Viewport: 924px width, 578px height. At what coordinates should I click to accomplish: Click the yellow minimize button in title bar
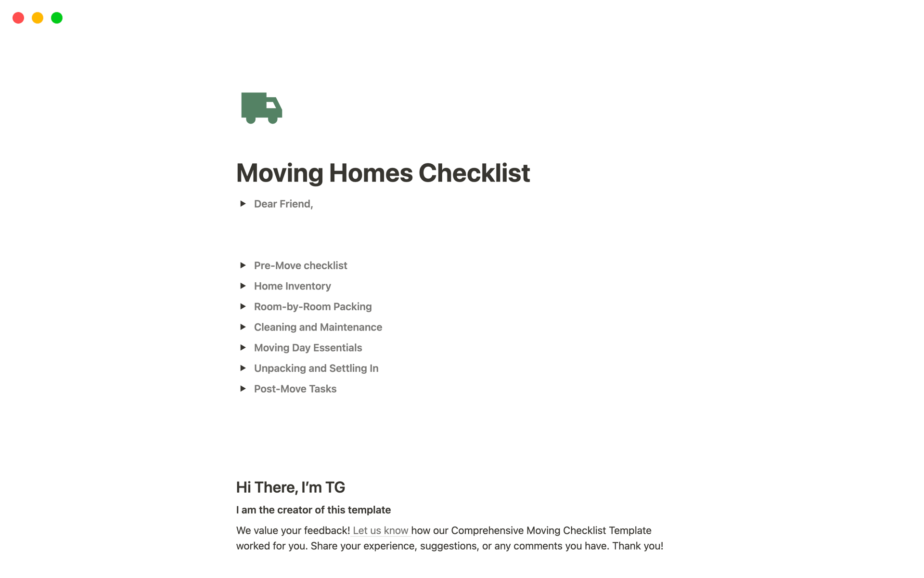tap(38, 17)
